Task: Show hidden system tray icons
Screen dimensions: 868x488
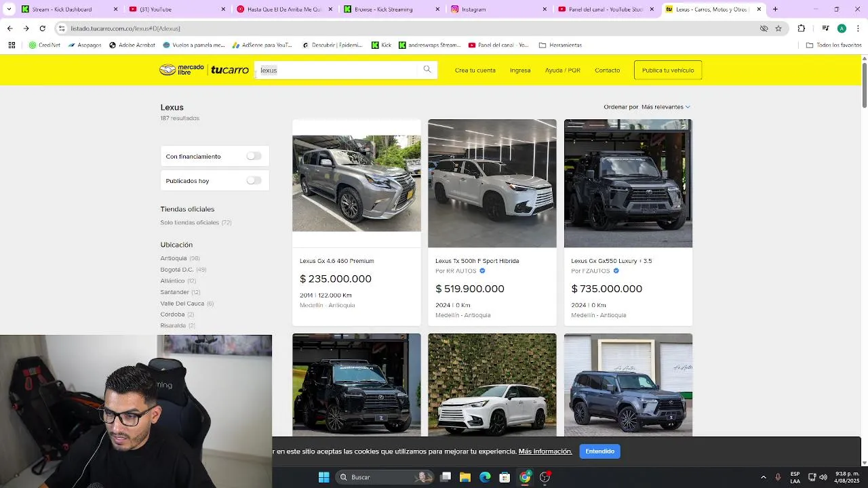Action: [764, 477]
